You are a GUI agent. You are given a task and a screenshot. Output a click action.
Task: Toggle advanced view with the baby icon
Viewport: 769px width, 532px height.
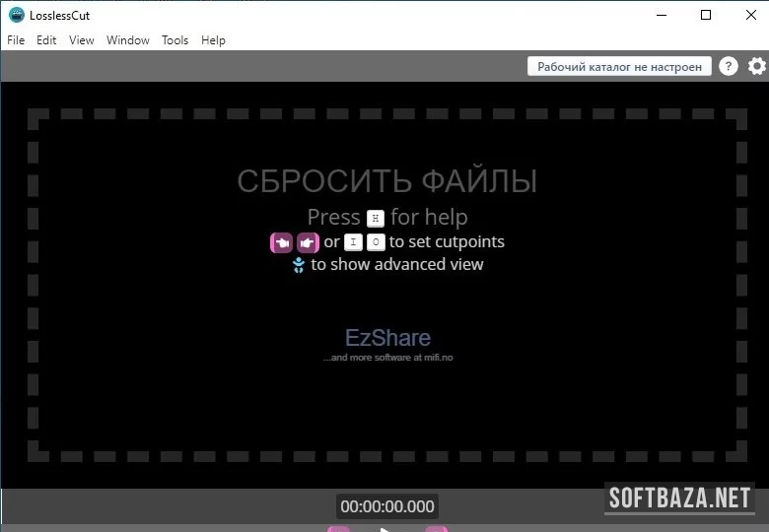pyautogui.click(x=299, y=265)
